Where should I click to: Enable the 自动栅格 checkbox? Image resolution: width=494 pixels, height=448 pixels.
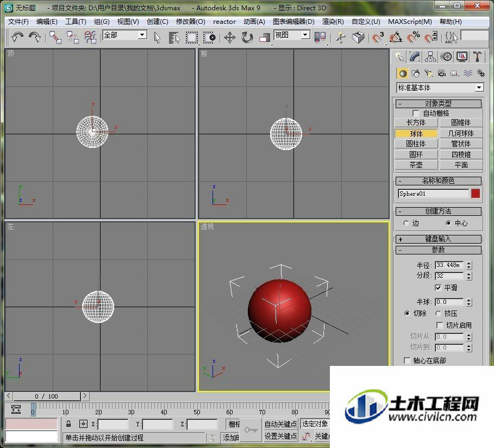[x=416, y=113]
